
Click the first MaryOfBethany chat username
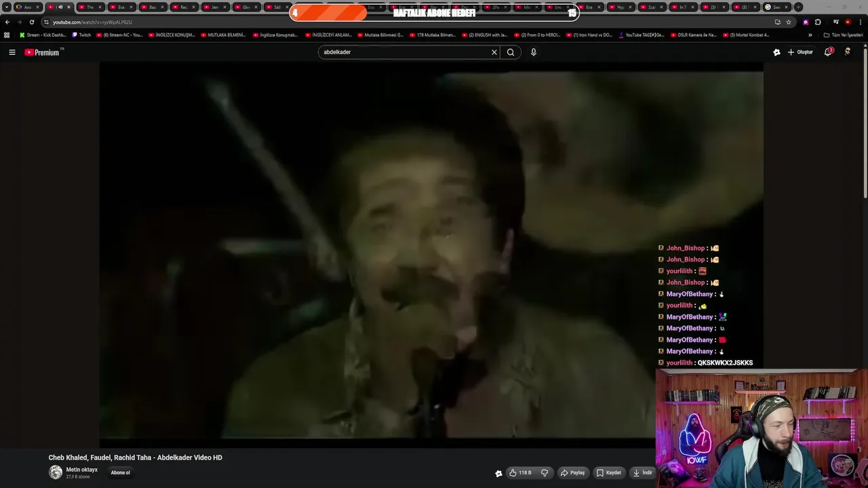point(690,294)
